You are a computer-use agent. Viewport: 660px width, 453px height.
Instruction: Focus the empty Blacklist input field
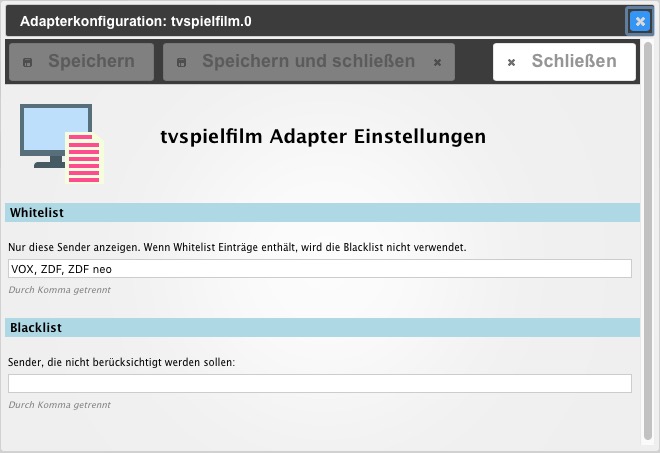320,384
